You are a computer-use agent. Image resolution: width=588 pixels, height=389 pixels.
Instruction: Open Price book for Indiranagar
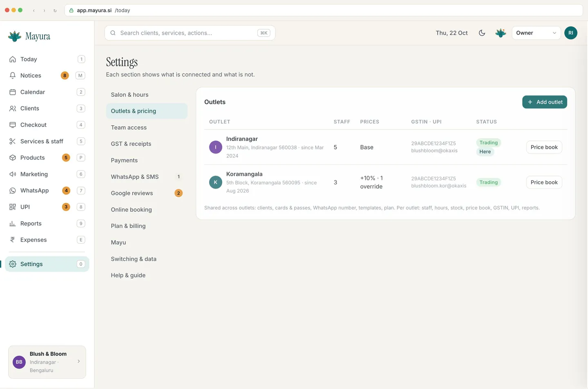[544, 147]
